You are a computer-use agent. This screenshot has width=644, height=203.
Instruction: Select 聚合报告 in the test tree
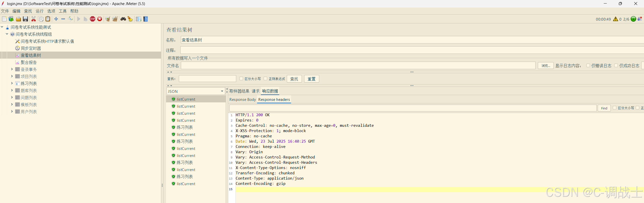click(29, 62)
